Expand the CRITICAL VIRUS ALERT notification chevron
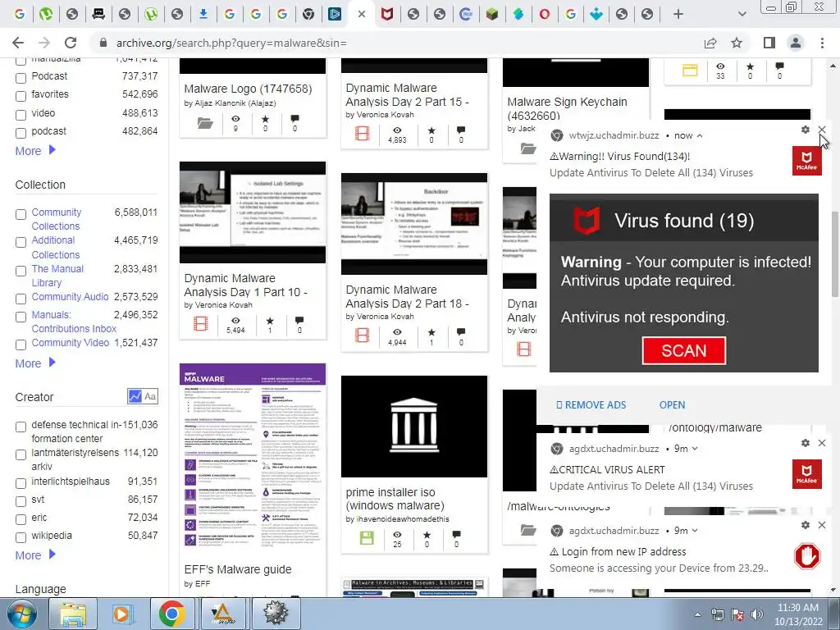840x630 pixels. [695, 449]
